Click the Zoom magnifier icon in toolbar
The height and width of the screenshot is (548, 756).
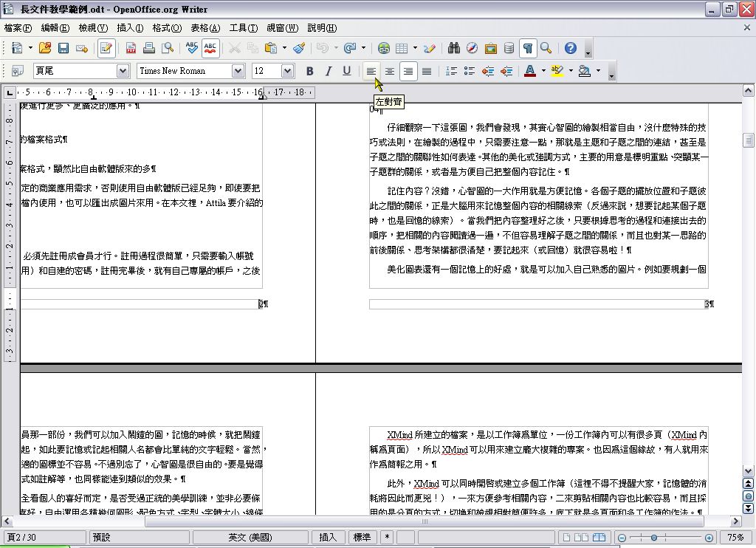pyautogui.click(x=546, y=48)
